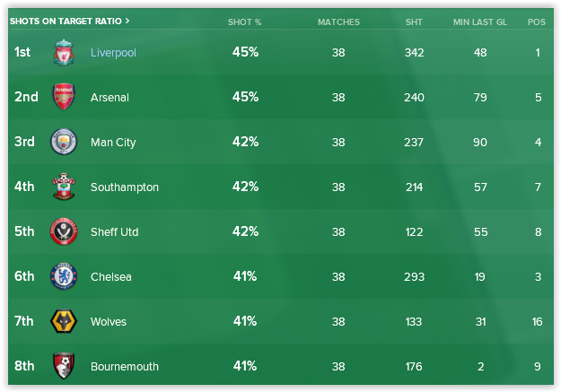Sort by the SHOT % column header
This screenshot has height=392, width=561.
244,21
